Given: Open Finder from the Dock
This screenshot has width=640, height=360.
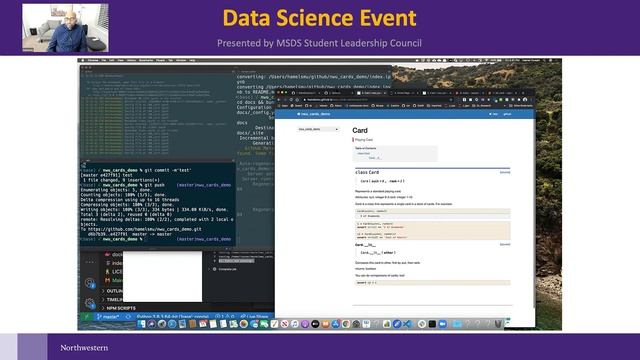Looking at the screenshot, I should click(x=141, y=324).
